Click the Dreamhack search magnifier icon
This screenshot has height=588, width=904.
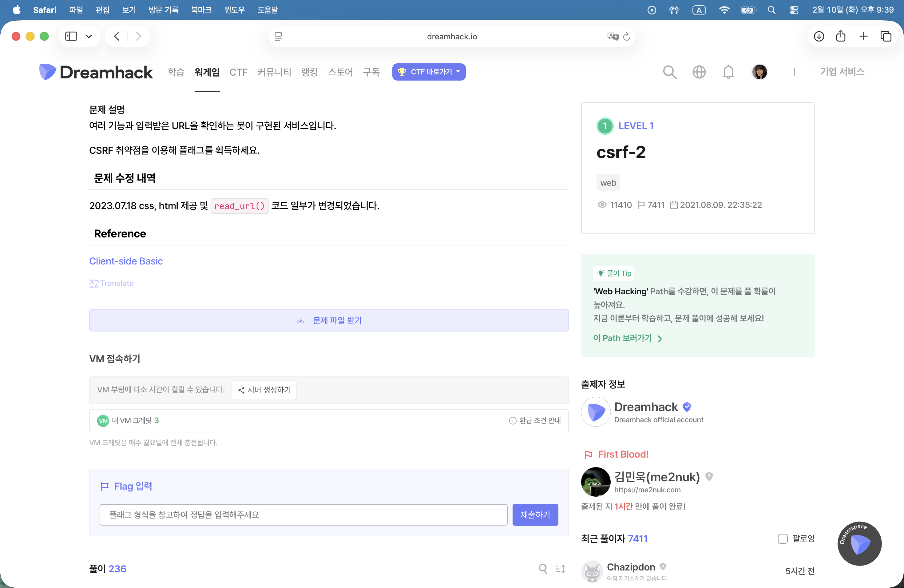670,72
